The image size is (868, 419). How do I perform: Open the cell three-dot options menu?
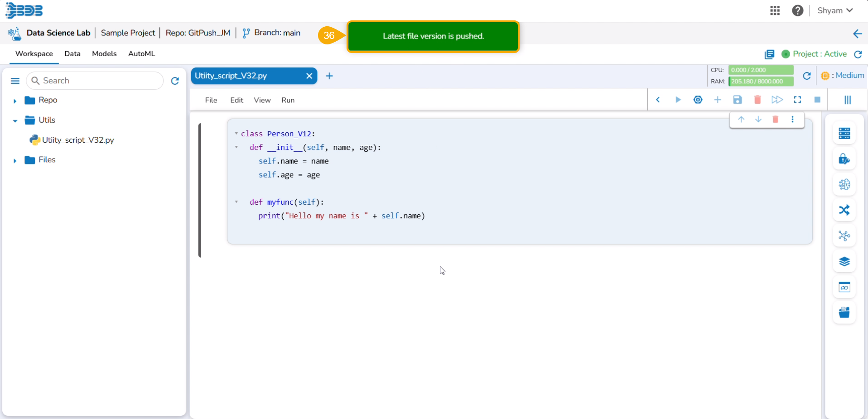coord(792,120)
